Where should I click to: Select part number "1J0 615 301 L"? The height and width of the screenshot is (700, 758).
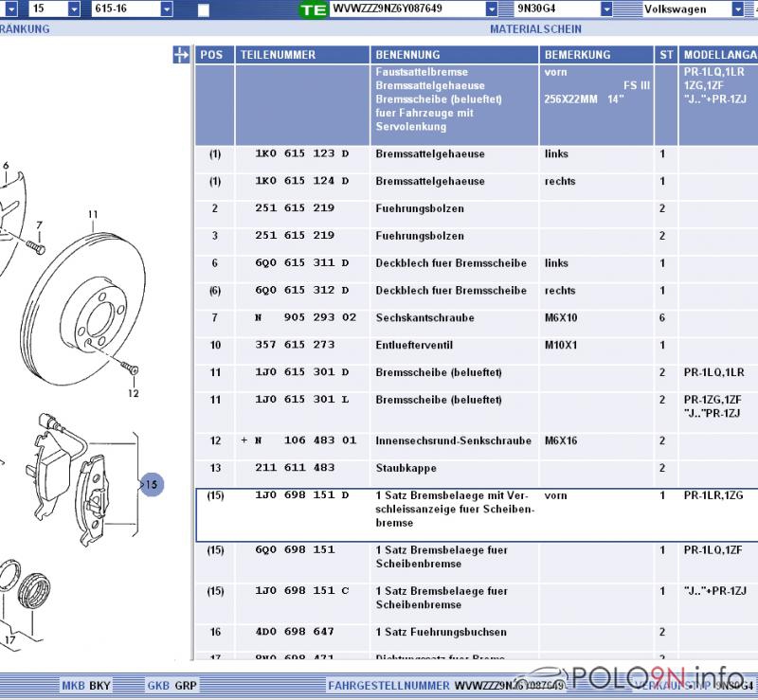(302, 400)
